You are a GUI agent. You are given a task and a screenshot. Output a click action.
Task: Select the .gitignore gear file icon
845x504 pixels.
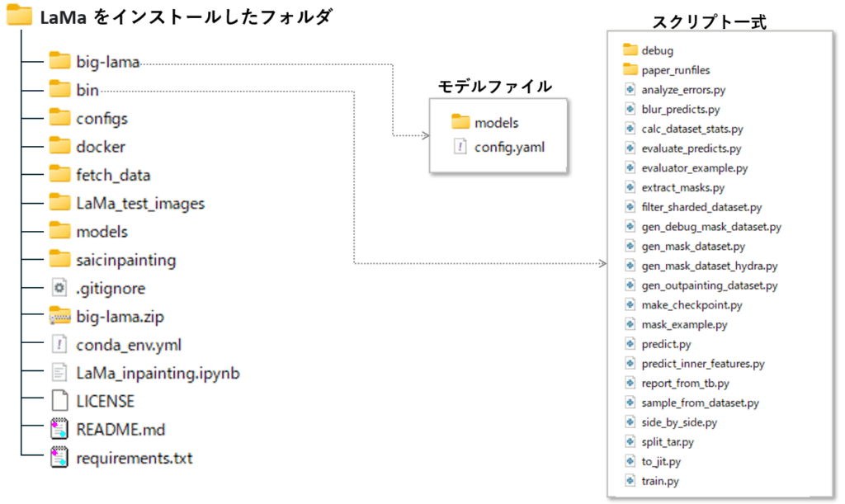tap(59, 288)
